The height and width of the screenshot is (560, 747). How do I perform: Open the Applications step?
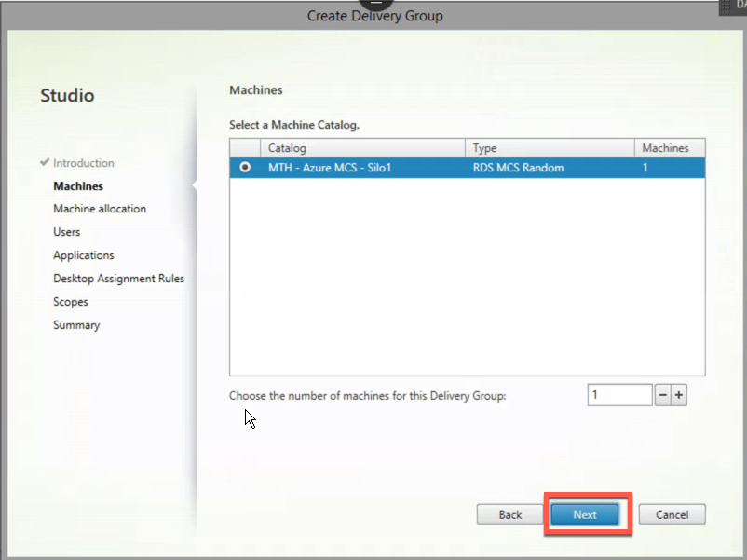[84, 255]
